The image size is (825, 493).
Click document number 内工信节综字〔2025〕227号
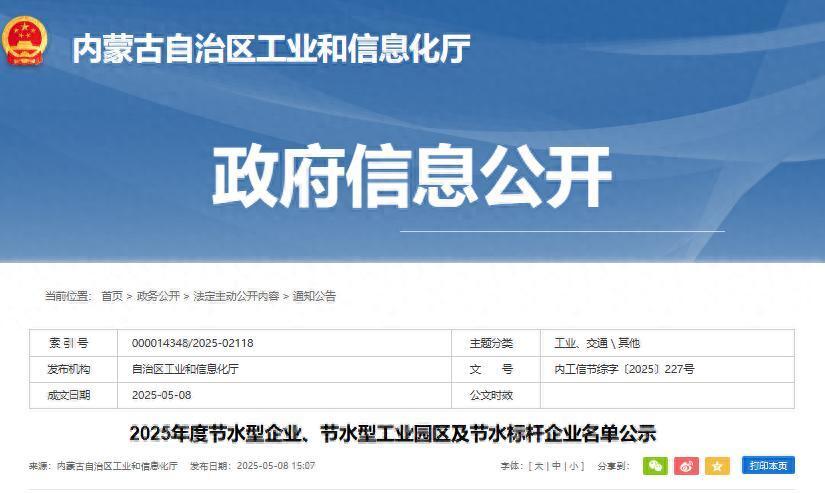pos(624,369)
